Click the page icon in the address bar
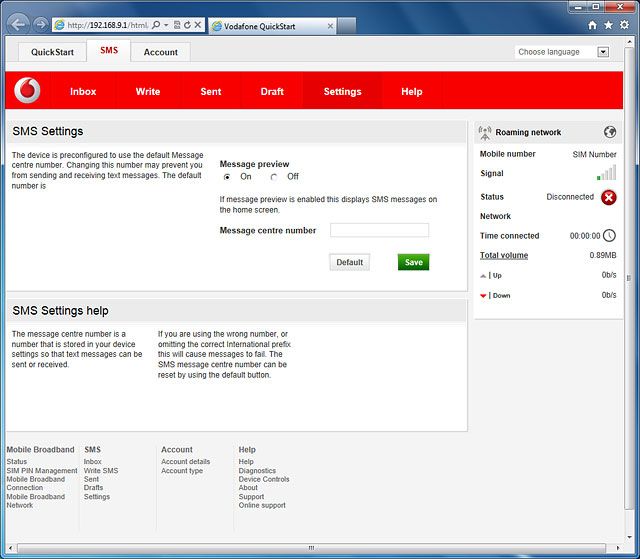 (x=60, y=25)
